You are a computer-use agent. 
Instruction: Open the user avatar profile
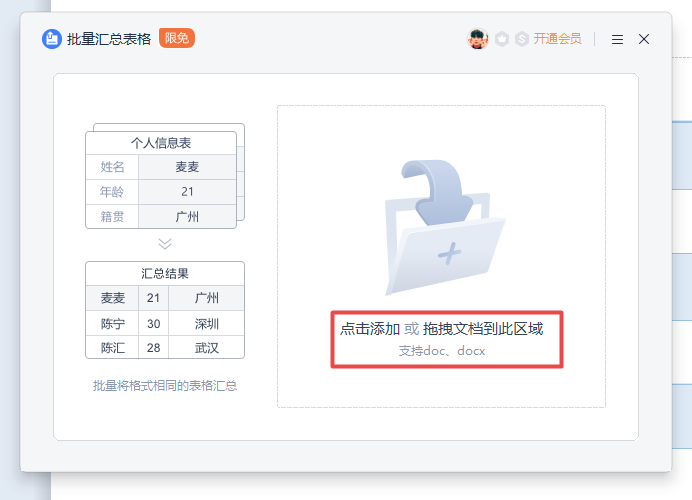tap(478, 39)
